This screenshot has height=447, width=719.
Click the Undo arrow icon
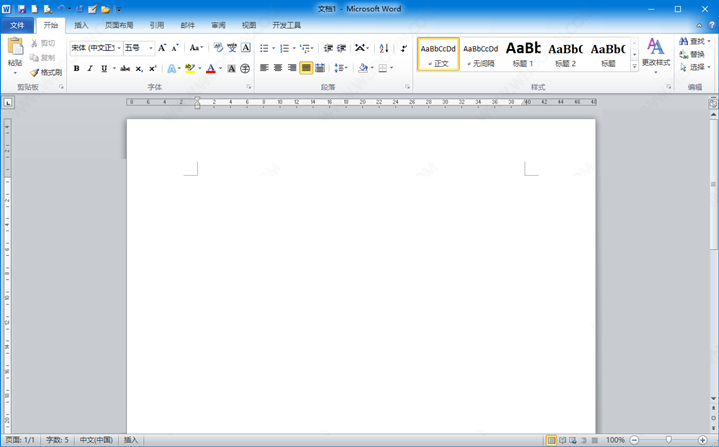tap(61, 9)
